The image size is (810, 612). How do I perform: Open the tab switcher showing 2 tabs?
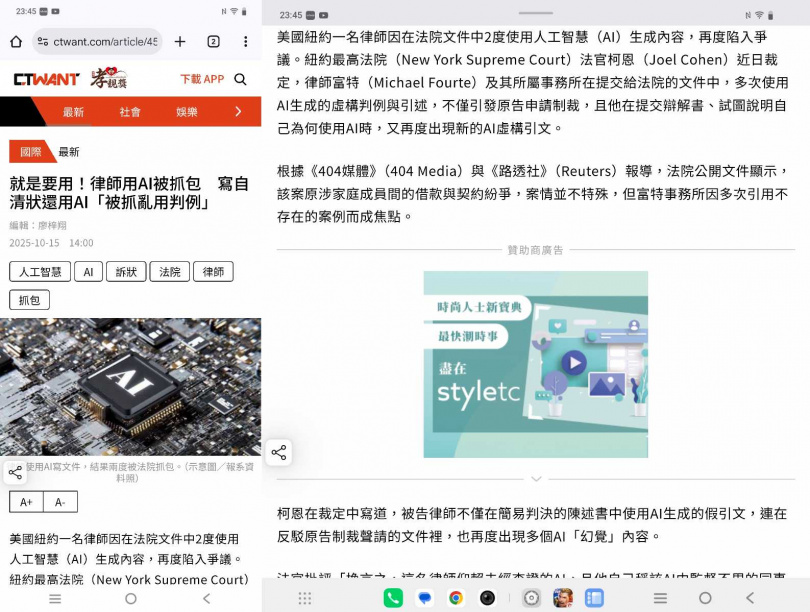tap(213, 41)
